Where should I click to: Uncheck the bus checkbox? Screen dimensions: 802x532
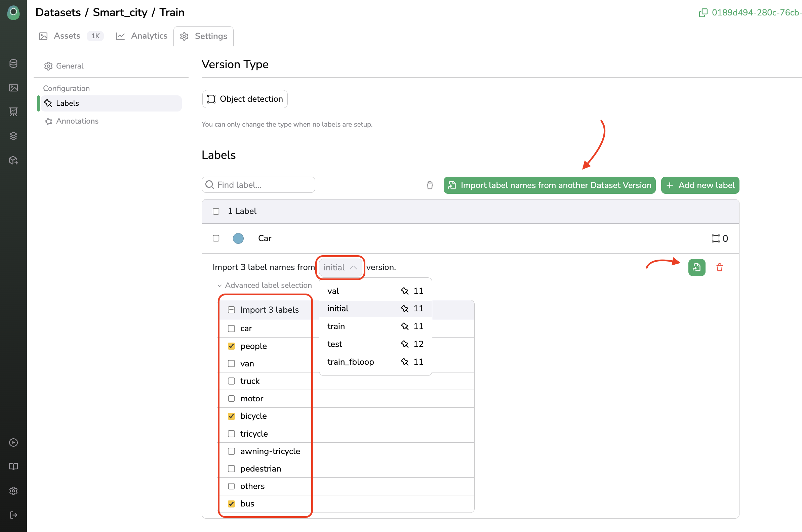click(x=231, y=504)
